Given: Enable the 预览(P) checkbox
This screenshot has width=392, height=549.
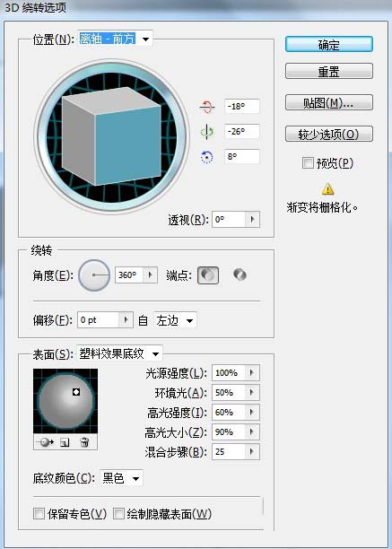Looking at the screenshot, I should pos(308,163).
